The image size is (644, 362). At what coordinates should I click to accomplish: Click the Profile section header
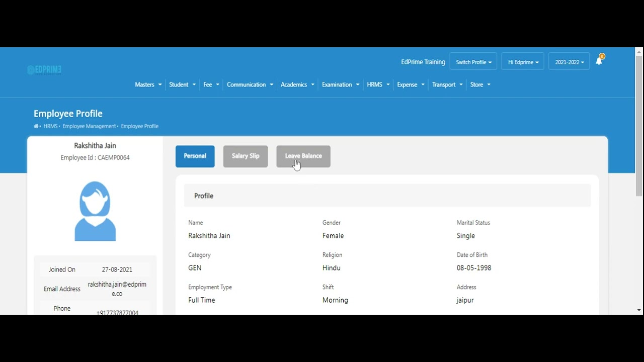(x=387, y=196)
